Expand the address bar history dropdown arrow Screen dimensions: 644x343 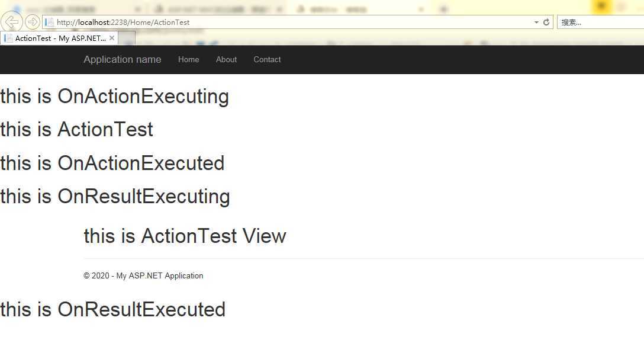click(x=536, y=22)
